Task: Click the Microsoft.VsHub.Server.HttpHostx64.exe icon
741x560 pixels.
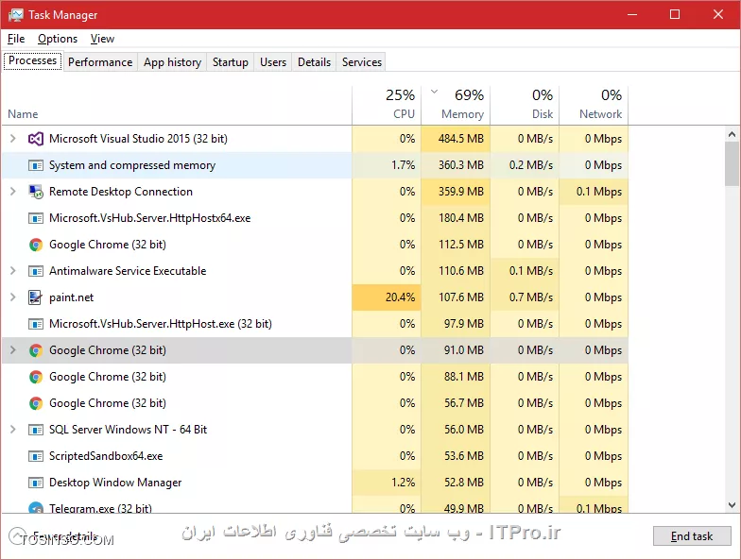Action: coord(36,218)
